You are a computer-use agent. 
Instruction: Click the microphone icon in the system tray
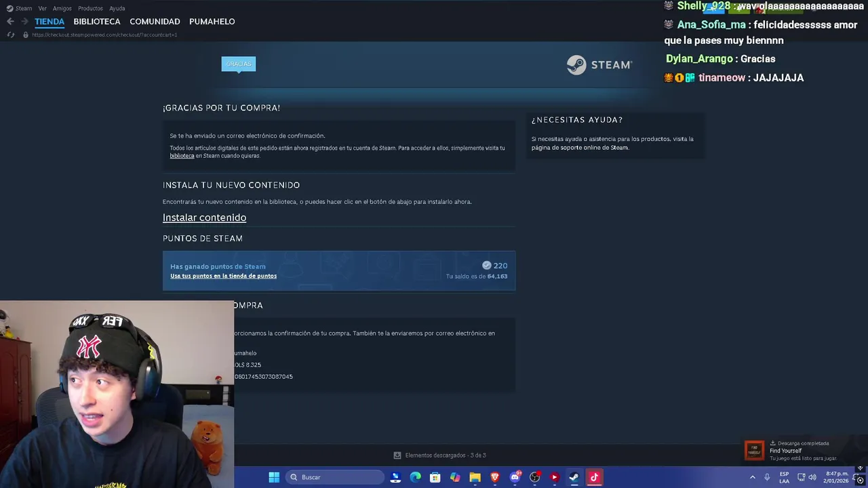click(x=767, y=477)
